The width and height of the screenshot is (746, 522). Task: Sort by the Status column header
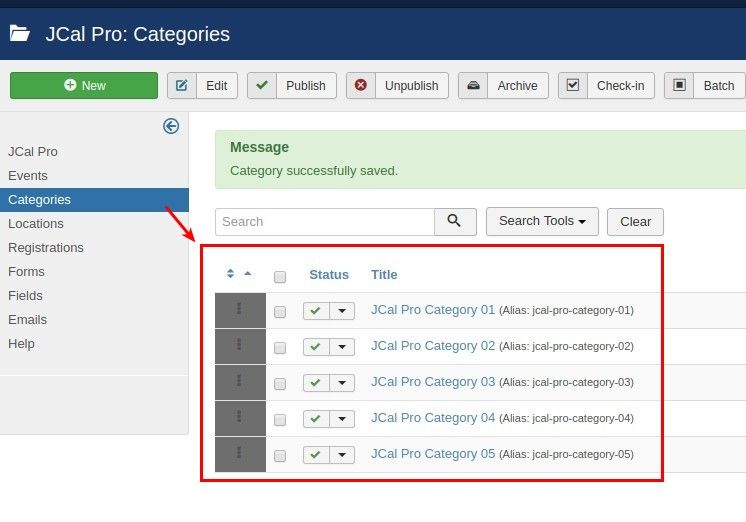329,275
